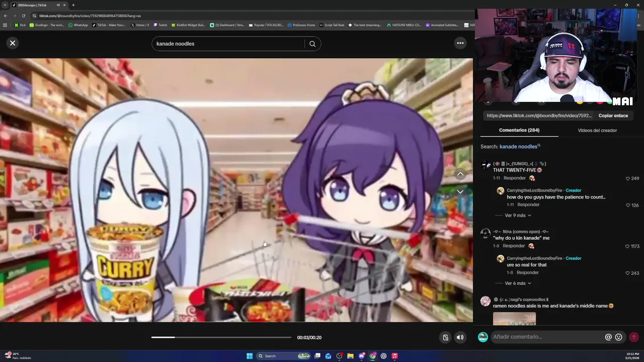Image resolution: width=644 pixels, height=362 pixels.
Task: Switch to the 'Comentarios (284)' tab
Action: click(x=519, y=130)
